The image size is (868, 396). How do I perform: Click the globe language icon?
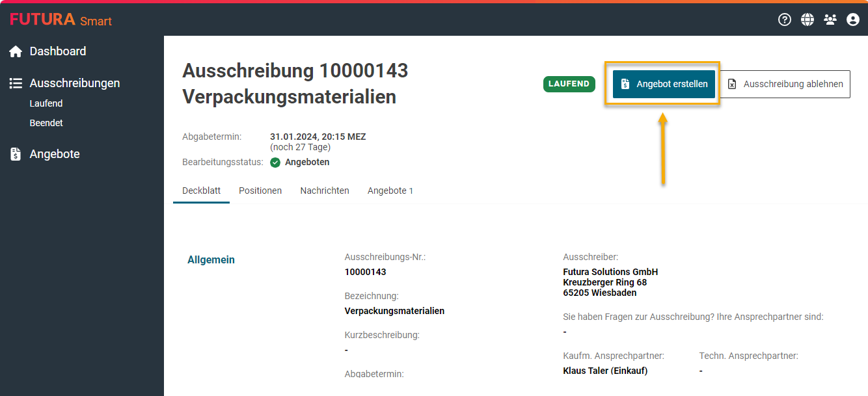(807, 20)
